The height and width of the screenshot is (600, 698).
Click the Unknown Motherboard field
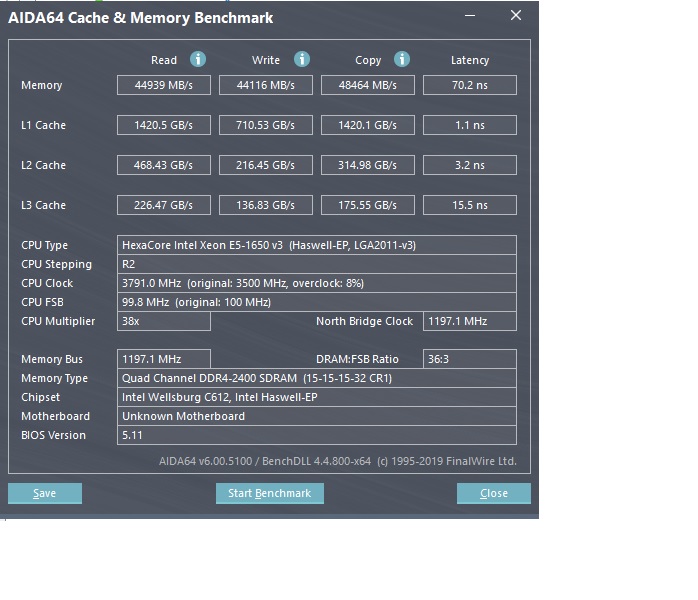coord(317,416)
